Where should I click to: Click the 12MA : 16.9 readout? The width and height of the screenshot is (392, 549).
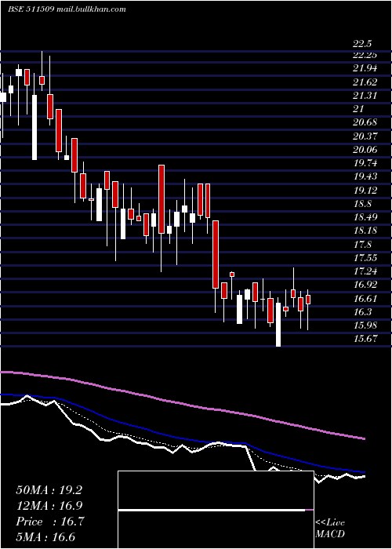coord(49,506)
